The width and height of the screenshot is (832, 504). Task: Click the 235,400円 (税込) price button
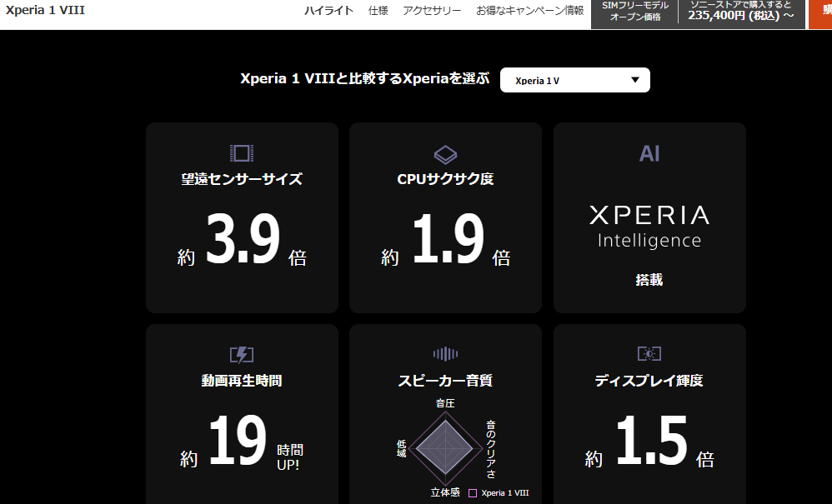coord(741,11)
